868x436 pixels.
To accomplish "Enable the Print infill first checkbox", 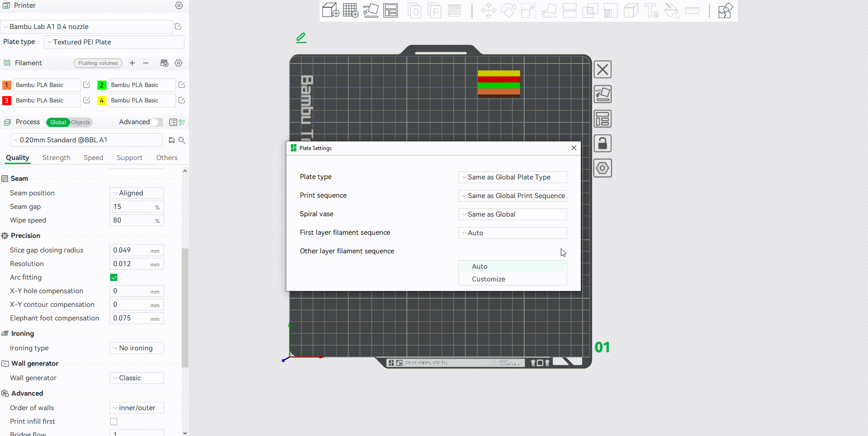I will (114, 421).
